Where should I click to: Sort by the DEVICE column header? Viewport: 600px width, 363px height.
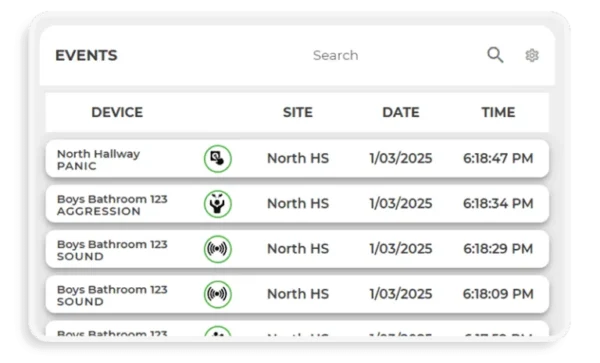pyautogui.click(x=117, y=112)
